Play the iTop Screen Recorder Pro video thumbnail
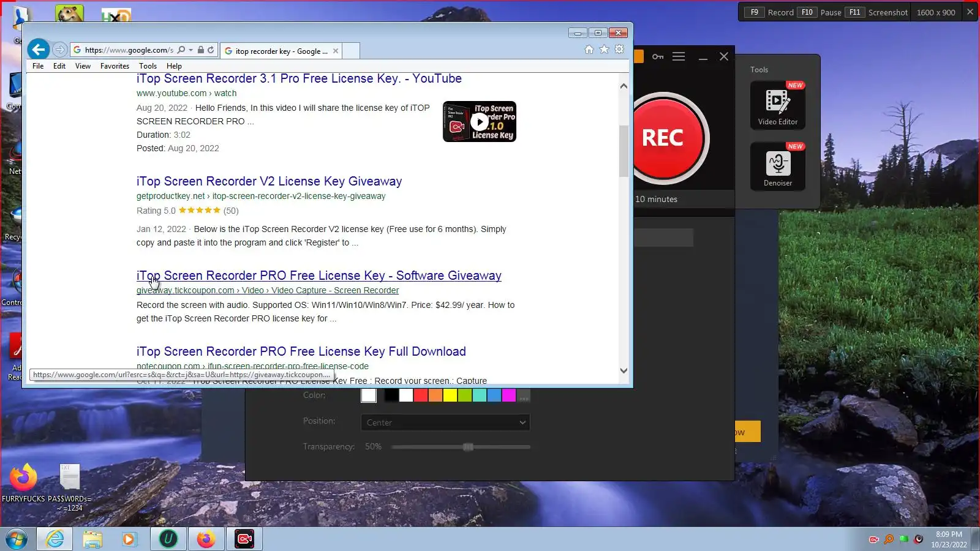This screenshot has height=551, width=980. (x=480, y=121)
